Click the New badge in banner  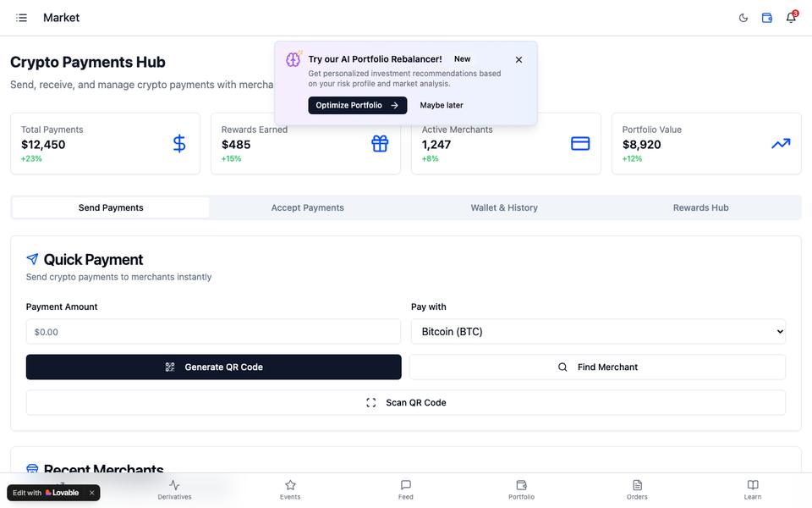[463, 59]
